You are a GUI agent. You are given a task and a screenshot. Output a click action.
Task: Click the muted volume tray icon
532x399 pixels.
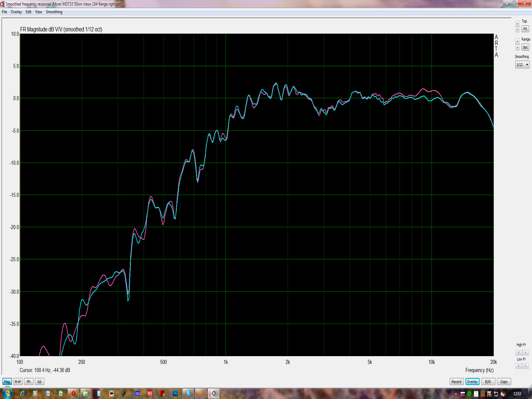click(502, 394)
